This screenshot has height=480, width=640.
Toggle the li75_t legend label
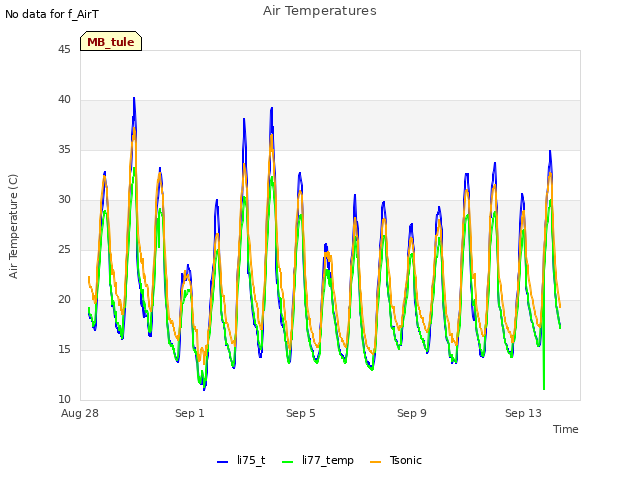click(251, 460)
